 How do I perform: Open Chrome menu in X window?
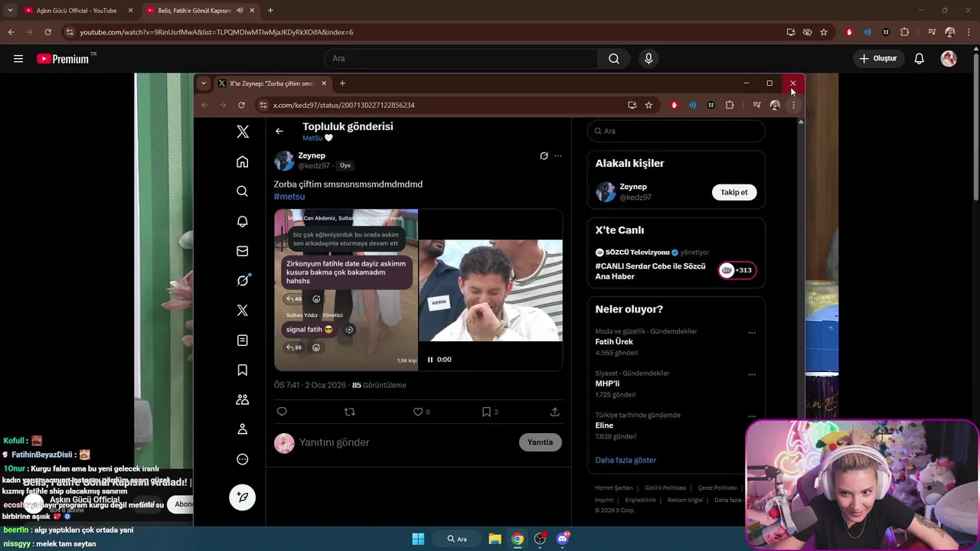click(793, 105)
